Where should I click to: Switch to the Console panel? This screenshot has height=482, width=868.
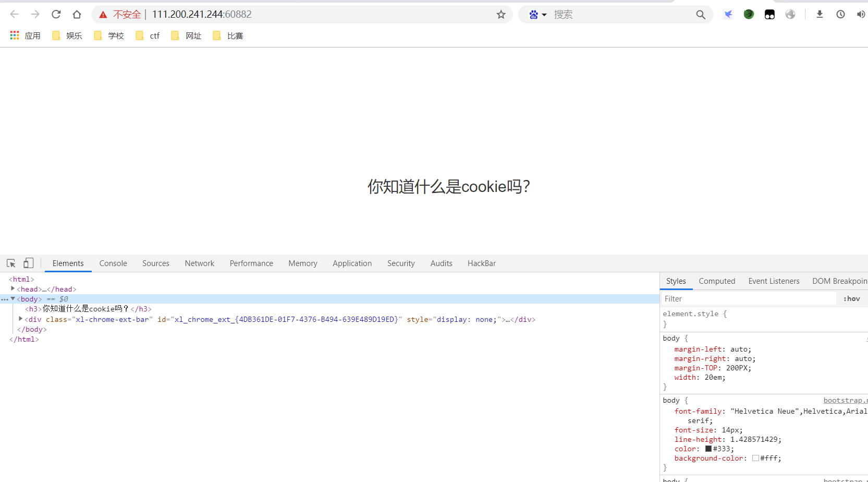(x=113, y=263)
